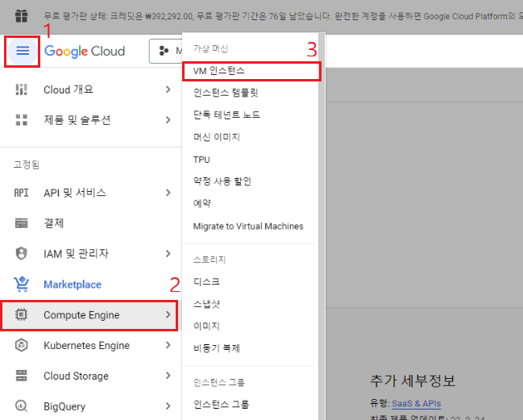Image resolution: width=523 pixels, height=420 pixels.
Task: Expand the API 및 서비스 submenu arrow
Action: coord(168,193)
